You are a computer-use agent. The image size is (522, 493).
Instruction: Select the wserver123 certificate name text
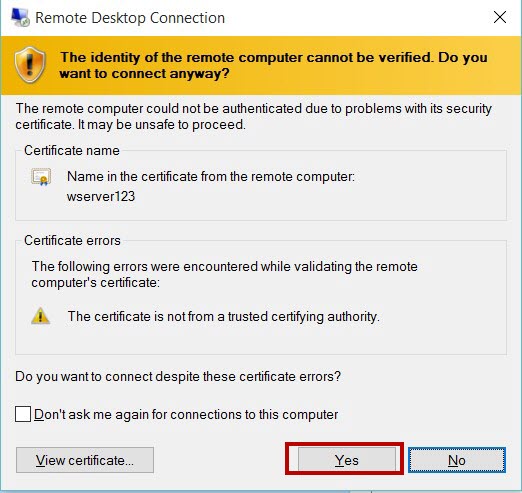pyautogui.click(x=101, y=196)
